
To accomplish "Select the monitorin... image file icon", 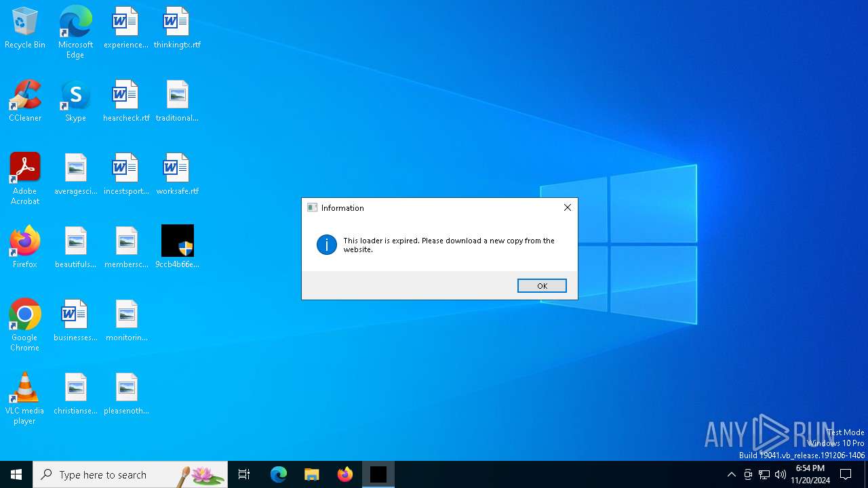I will point(125,321).
